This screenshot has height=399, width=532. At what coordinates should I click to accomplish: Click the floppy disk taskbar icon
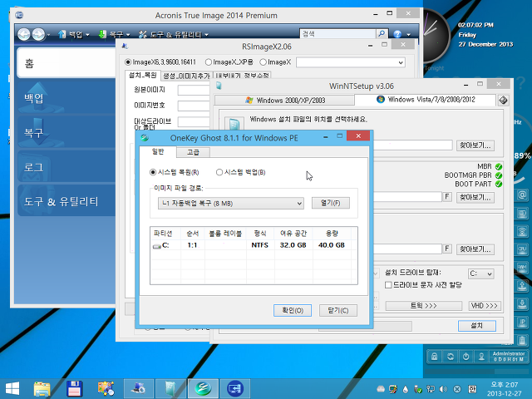pos(74,388)
